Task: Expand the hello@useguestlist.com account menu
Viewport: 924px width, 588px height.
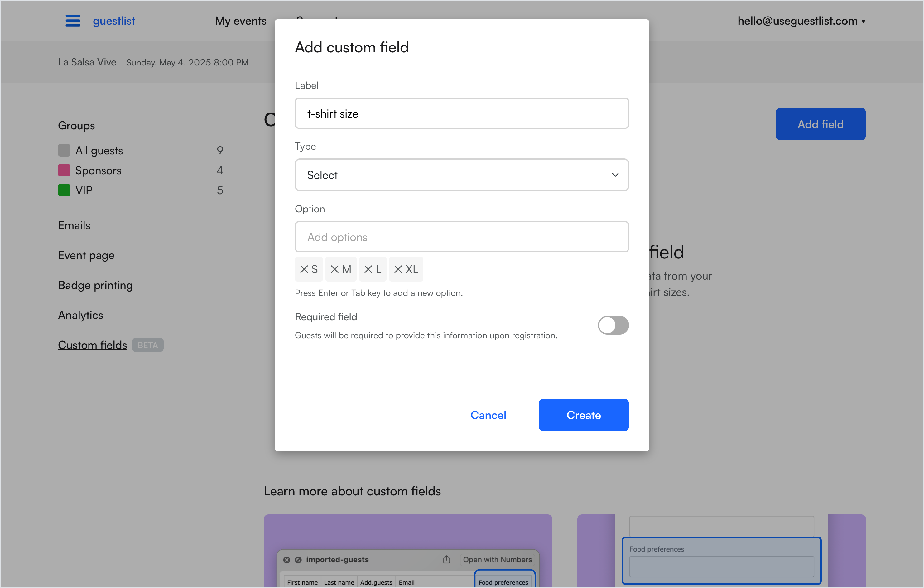Action: click(x=801, y=21)
